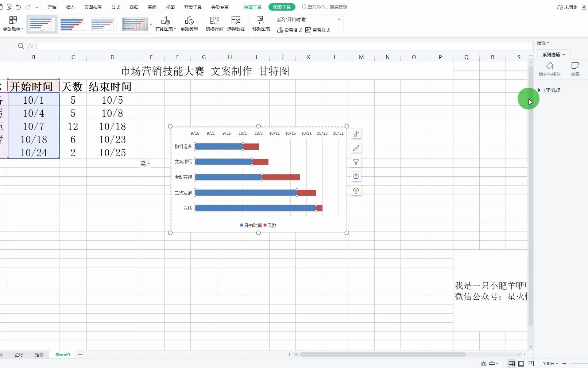This screenshot has width=588, height=368.
Task: Click the vertical scrollbar down arrow
Action: [530, 347]
